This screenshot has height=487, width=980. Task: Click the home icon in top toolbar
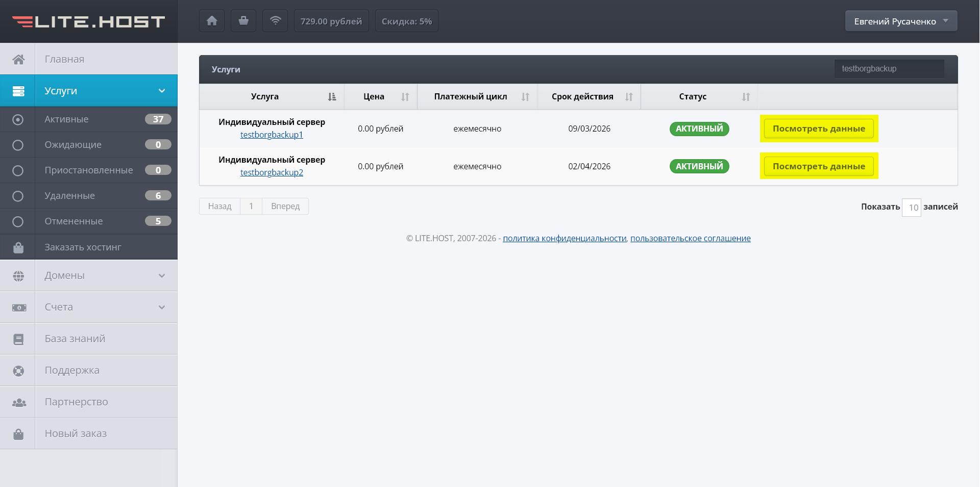(212, 21)
